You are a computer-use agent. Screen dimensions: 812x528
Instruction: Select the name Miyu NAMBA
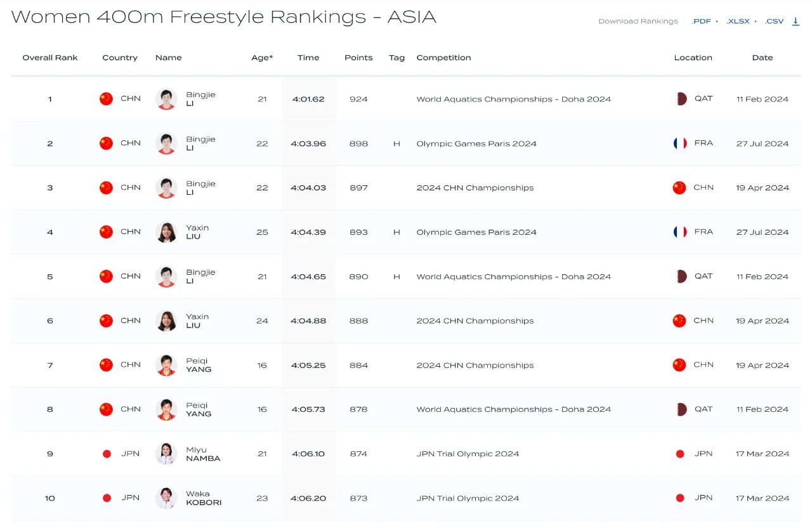click(203, 454)
